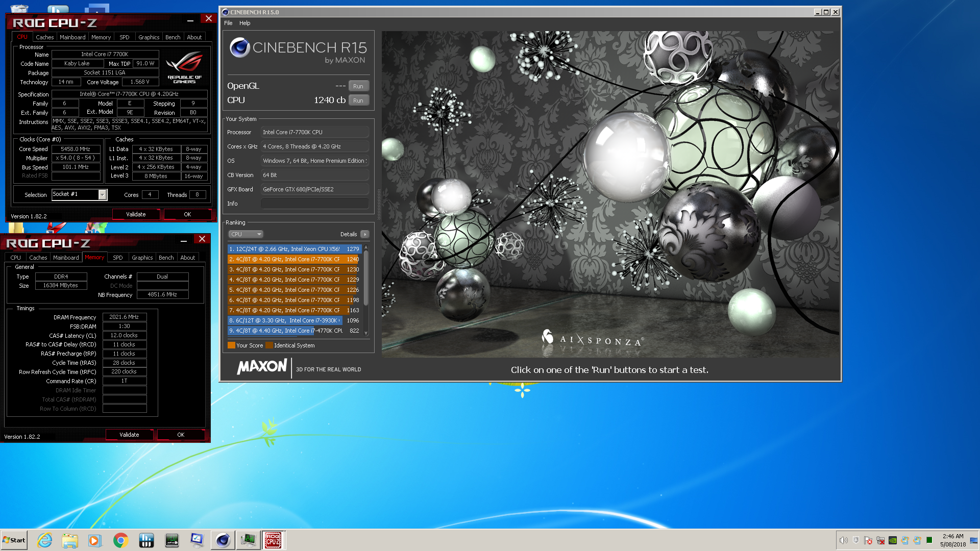Switch to SPD tab in upper CPU-Z
Screen dimensions: 980x551
click(x=125, y=37)
